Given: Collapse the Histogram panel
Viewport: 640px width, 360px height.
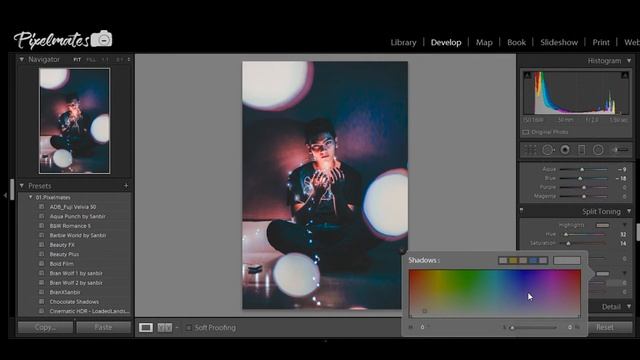Looking at the screenshot, I should (x=629, y=61).
